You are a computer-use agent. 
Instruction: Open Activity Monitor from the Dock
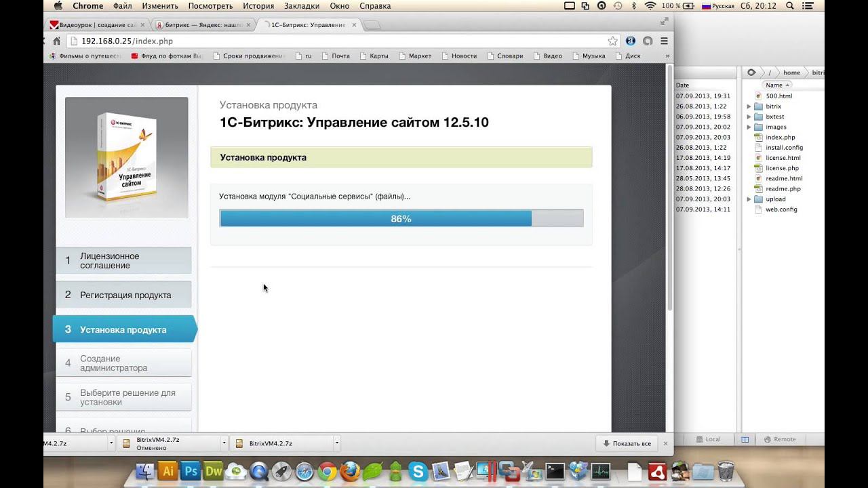point(601,471)
